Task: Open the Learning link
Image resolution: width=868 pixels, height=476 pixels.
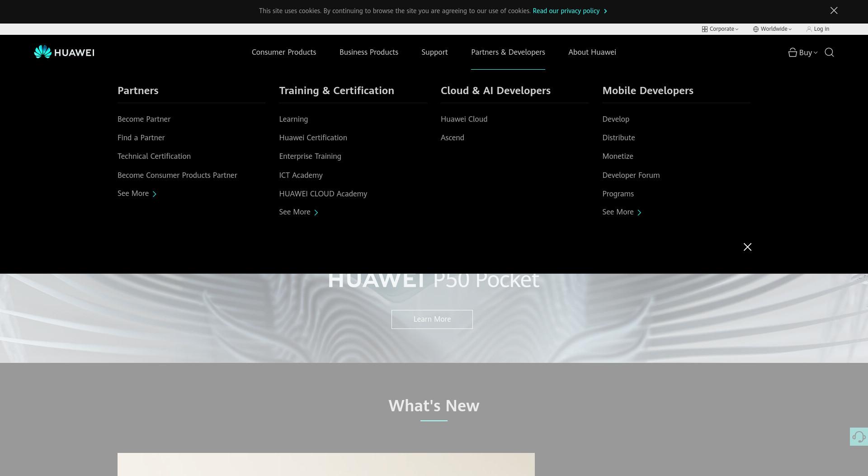Action: 293,119
